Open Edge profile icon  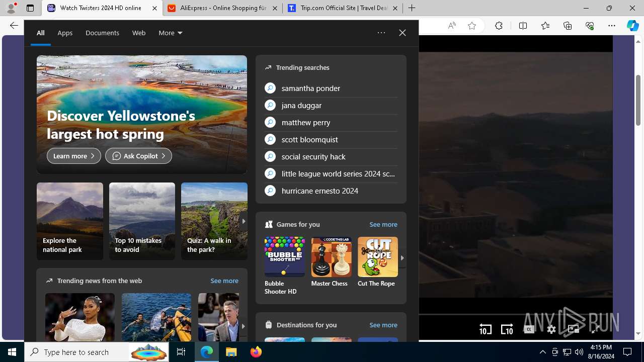[11, 8]
